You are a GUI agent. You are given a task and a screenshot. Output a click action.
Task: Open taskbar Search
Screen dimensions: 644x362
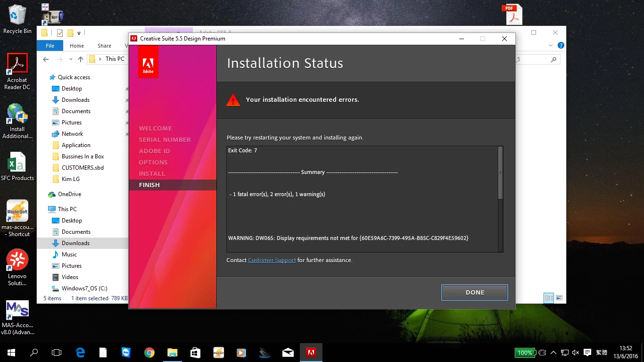[34, 352]
